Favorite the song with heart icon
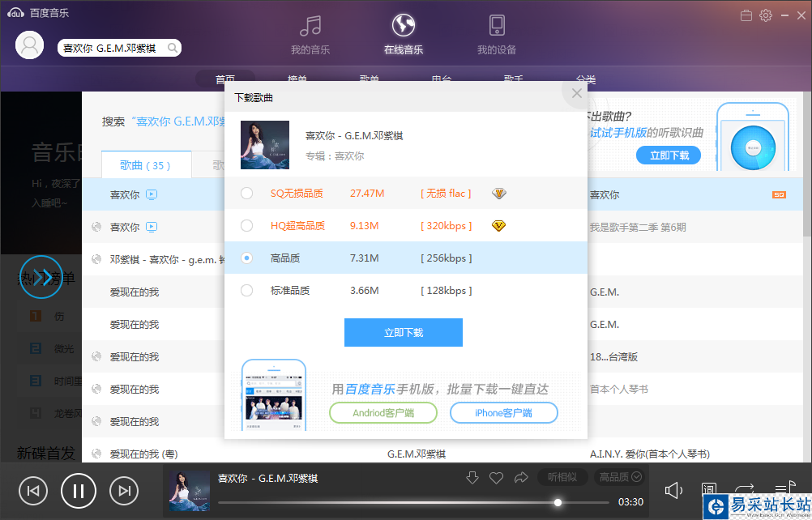 pyautogui.click(x=496, y=478)
